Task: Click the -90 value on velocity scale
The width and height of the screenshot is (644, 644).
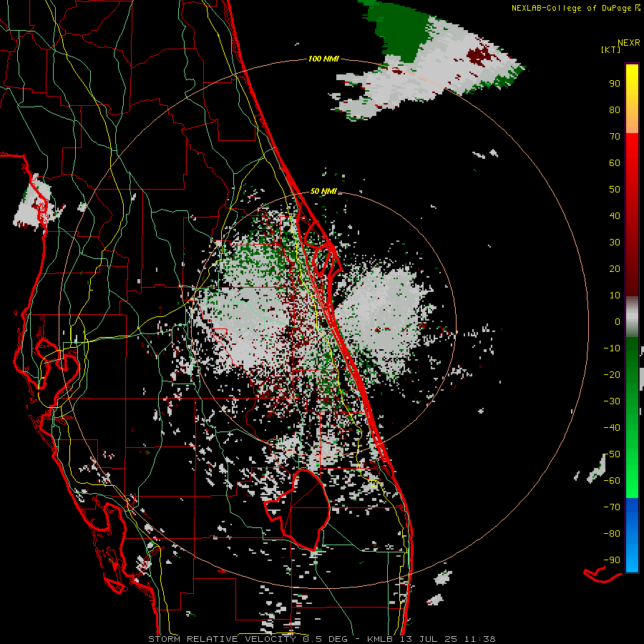Action: pos(612,560)
